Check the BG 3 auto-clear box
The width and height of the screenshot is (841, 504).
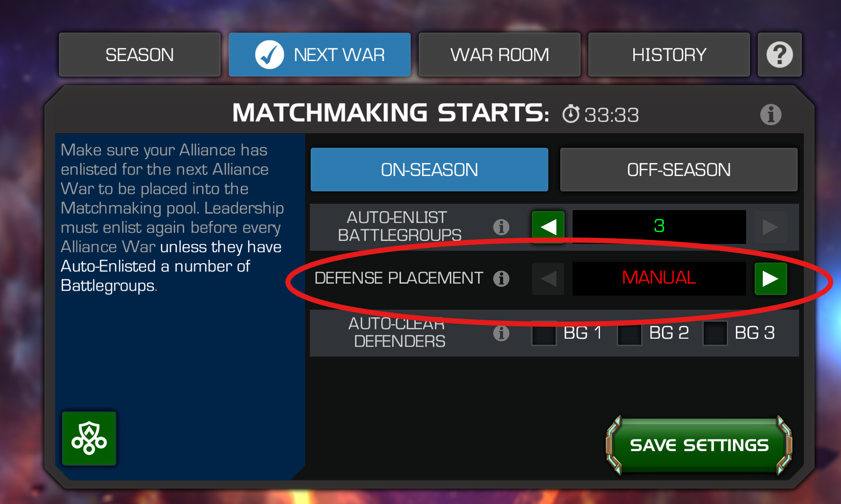715,333
